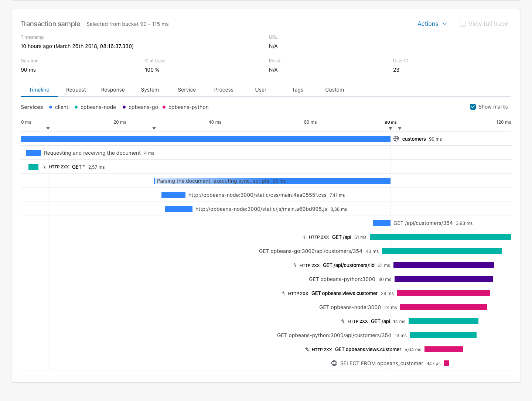Toggle the opbeans-python service legend dot
Screen dimensions: 532x401
pyautogui.click(x=164, y=107)
